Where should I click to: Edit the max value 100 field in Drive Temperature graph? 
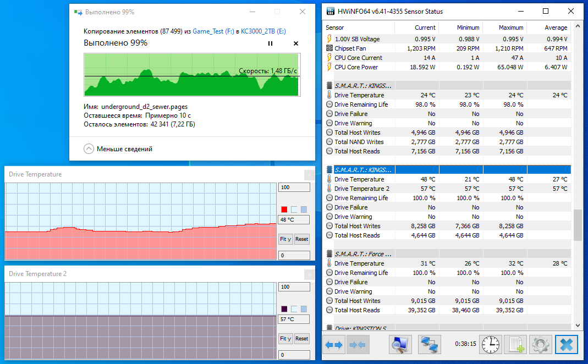click(x=294, y=187)
